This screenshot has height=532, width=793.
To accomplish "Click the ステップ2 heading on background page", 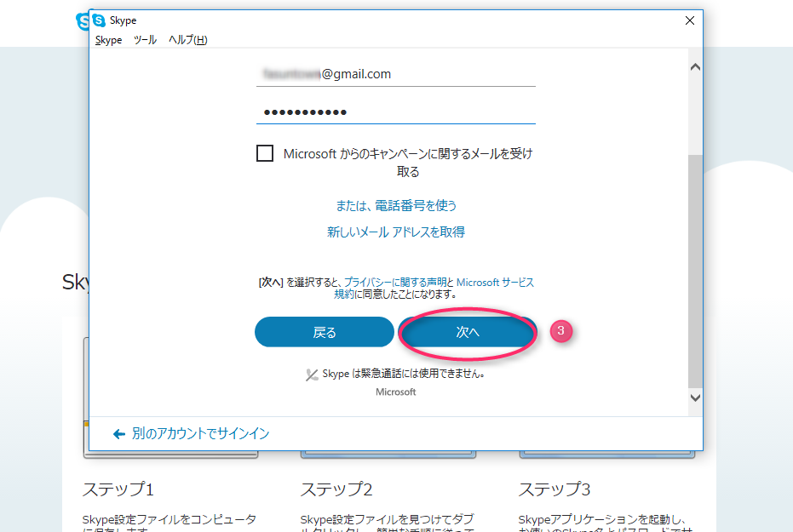I will click(x=336, y=489).
